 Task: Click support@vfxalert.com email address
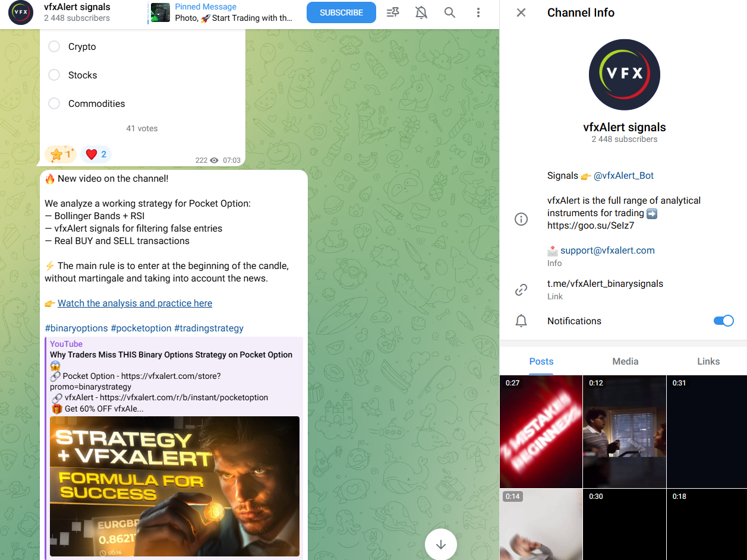pyautogui.click(x=607, y=251)
